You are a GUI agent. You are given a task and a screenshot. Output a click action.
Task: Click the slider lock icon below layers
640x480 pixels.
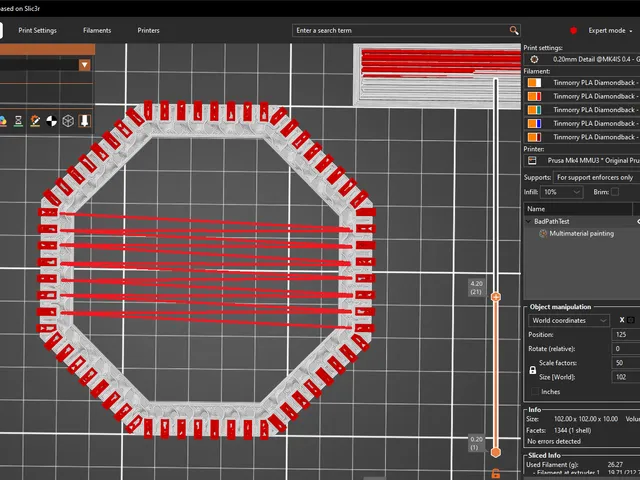(x=496, y=473)
